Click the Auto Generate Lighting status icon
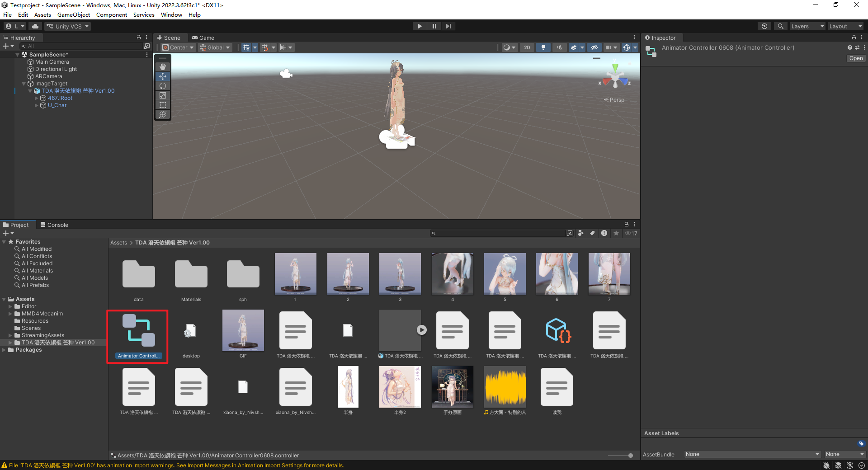 [x=850, y=465]
